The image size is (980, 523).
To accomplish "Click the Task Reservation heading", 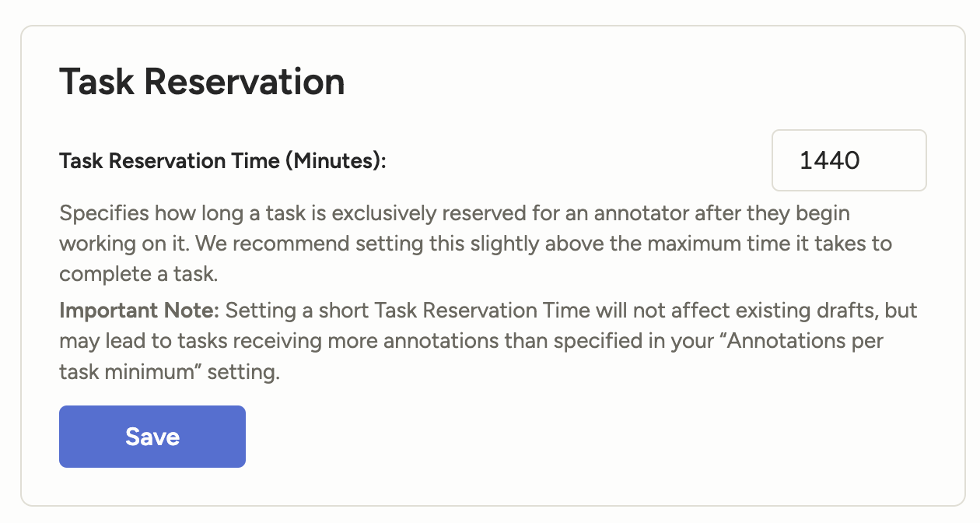I will click(202, 82).
